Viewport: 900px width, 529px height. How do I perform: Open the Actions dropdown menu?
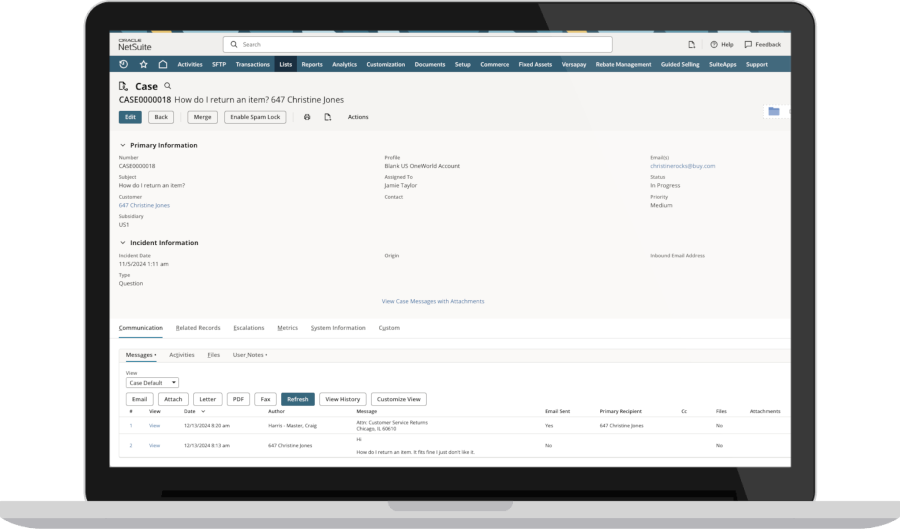pyautogui.click(x=358, y=117)
